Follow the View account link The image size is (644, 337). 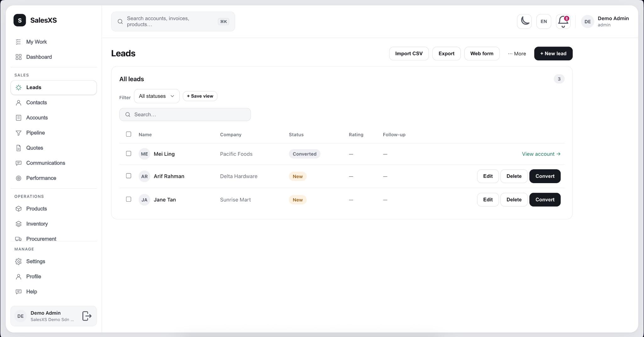(x=541, y=154)
